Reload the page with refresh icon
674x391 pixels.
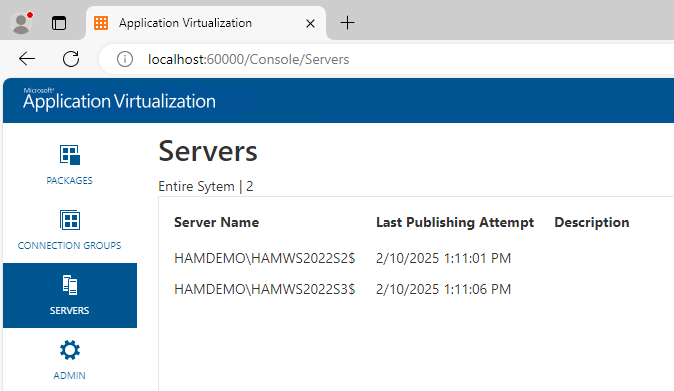point(71,59)
